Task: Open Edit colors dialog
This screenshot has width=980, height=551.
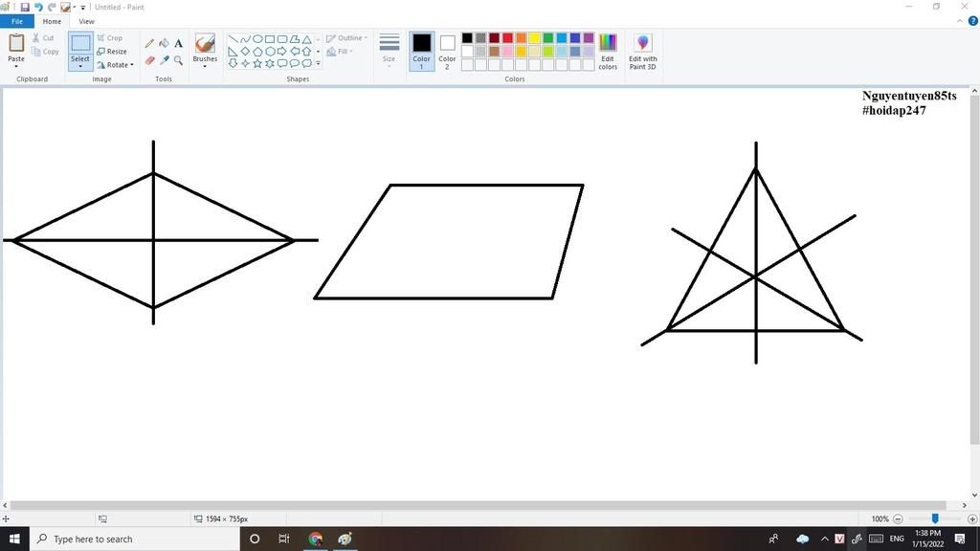Action: tap(608, 52)
